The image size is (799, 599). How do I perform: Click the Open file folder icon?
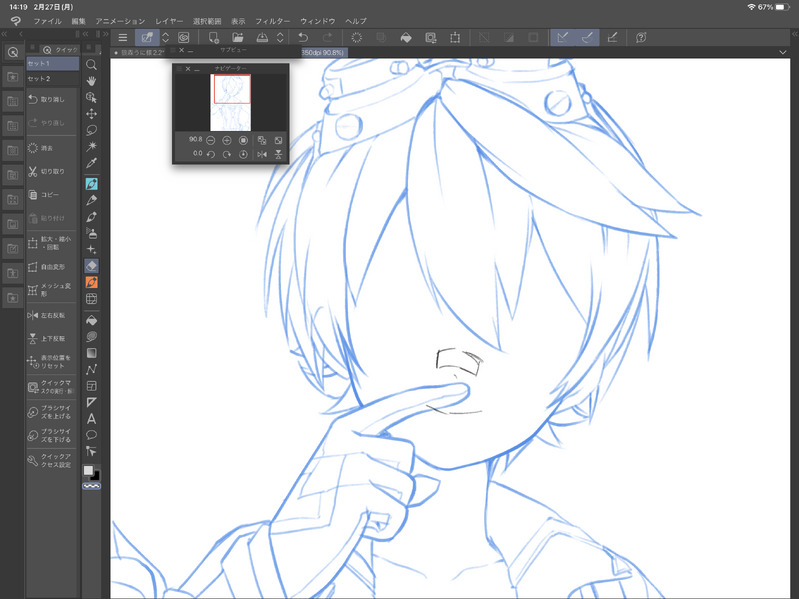(x=237, y=38)
